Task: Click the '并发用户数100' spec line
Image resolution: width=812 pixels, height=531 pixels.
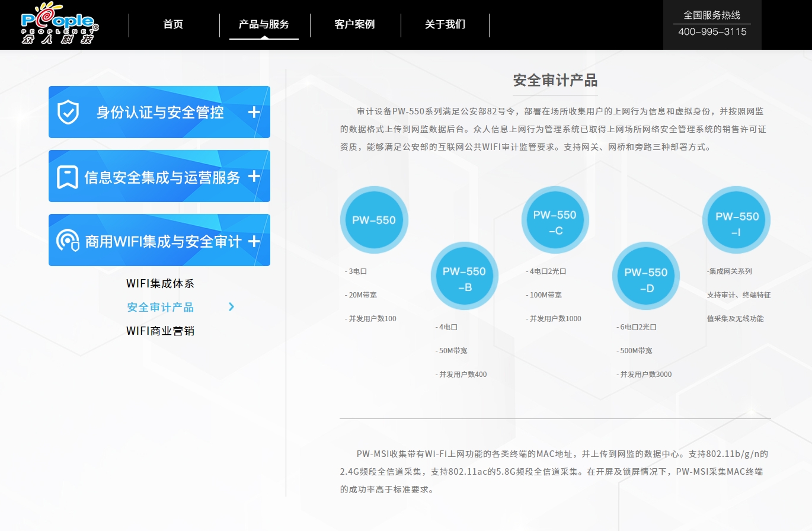Action: (x=370, y=319)
